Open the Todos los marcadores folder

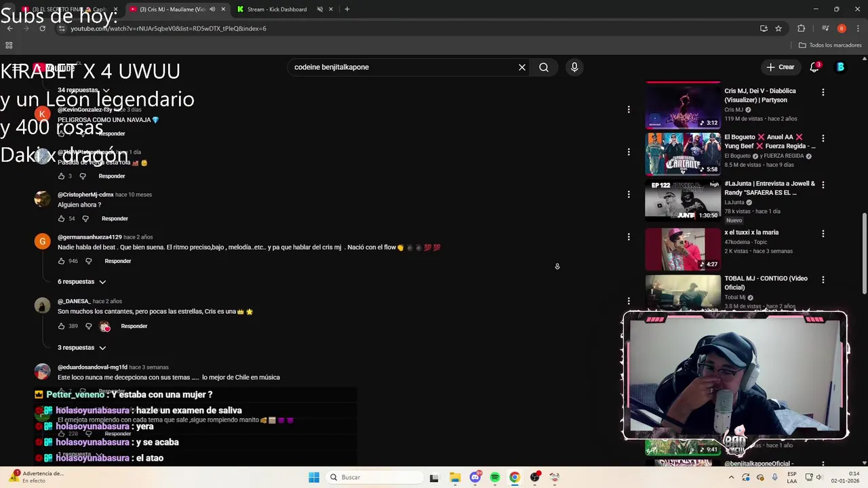[x=830, y=45]
